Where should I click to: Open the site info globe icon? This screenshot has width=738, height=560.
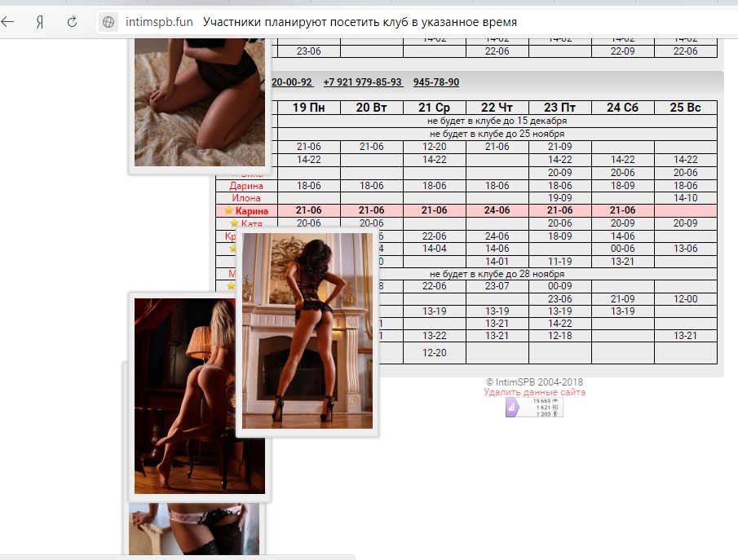[108, 22]
